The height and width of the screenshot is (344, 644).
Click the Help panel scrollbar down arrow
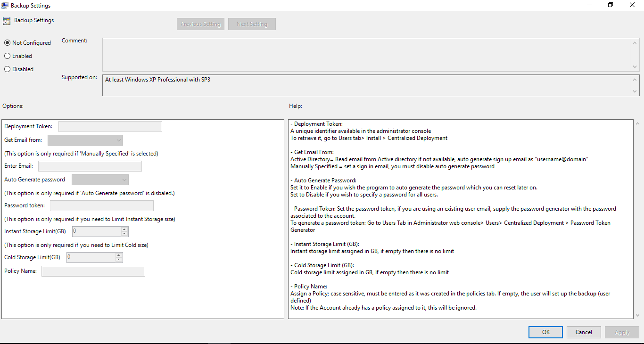(637, 315)
